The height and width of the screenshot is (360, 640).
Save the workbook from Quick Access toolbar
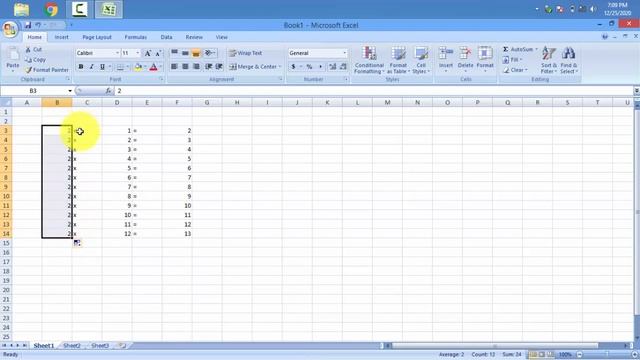pos(27,25)
